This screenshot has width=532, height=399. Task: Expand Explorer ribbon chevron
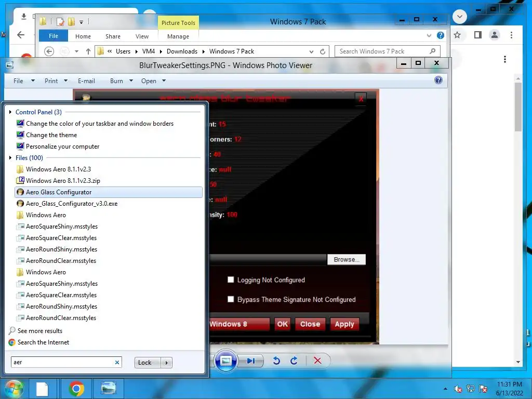tap(429, 35)
